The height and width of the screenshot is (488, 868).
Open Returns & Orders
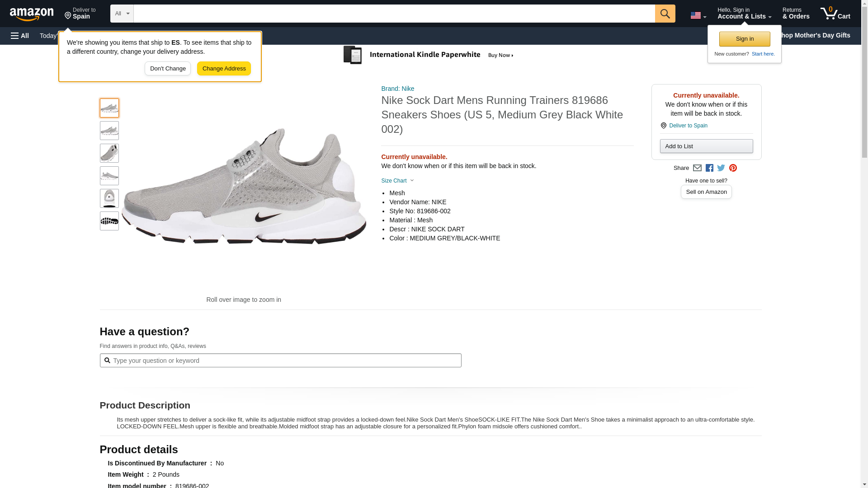click(x=796, y=14)
